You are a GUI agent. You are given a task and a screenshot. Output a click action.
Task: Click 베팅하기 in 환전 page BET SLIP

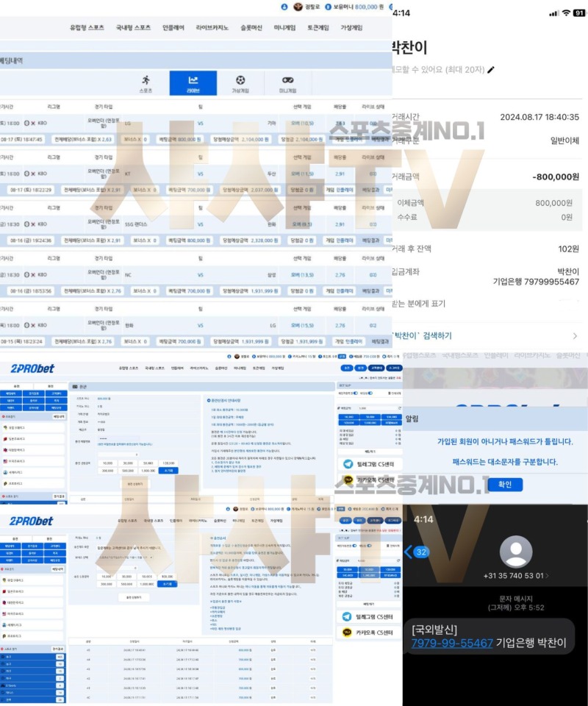tap(370, 451)
